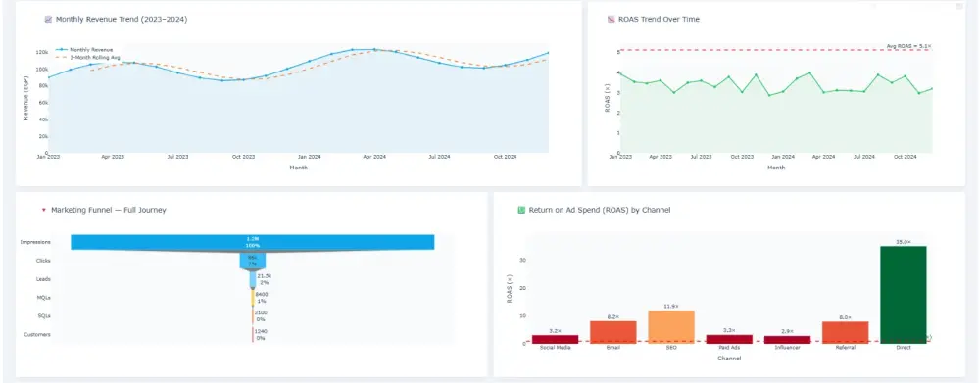
Task: Click the "Social Media" axis label
Action: tap(555, 348)
